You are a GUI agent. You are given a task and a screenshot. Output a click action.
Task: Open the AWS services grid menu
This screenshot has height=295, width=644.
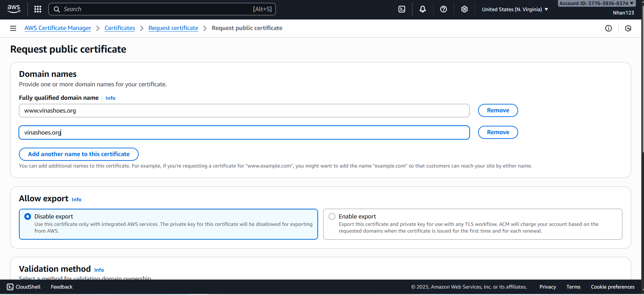pyautogui.click(x=38, y=9)
